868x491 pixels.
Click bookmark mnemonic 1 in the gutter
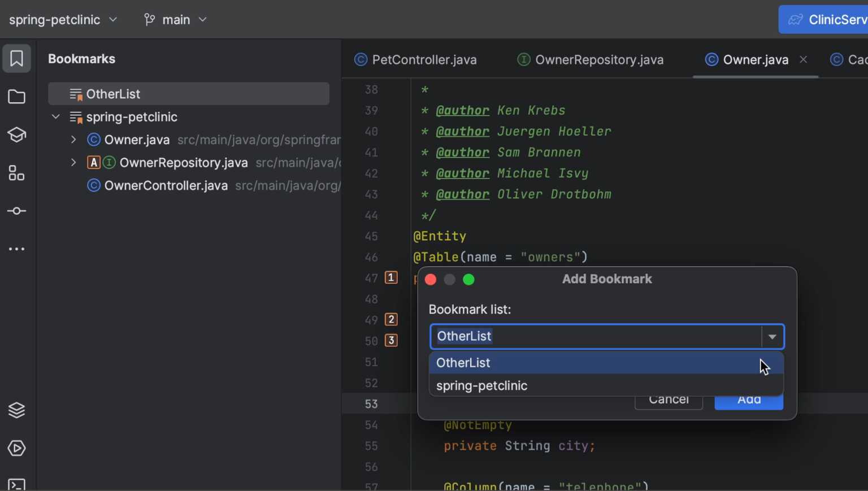pos(391,277)
